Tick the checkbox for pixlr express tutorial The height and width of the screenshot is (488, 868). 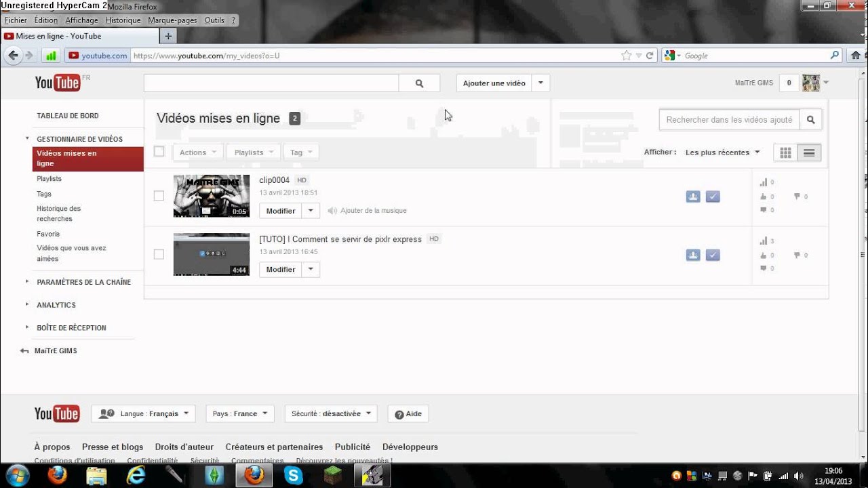pyautogui.click(x=159, y=254)
